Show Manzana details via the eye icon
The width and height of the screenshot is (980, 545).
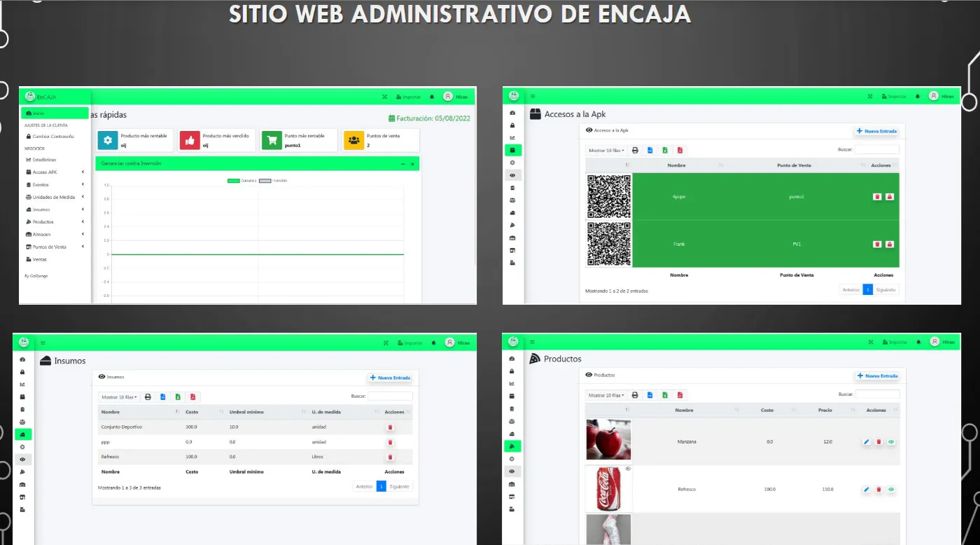coord(890,442)
